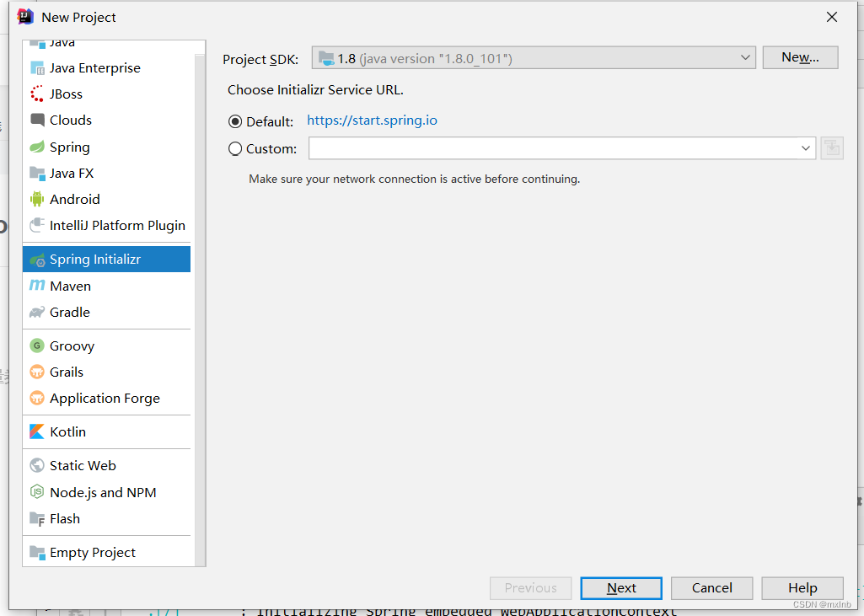Viewport: 864px width, 616px height.
Task: Click the Previous button
Action: point(531,588)
